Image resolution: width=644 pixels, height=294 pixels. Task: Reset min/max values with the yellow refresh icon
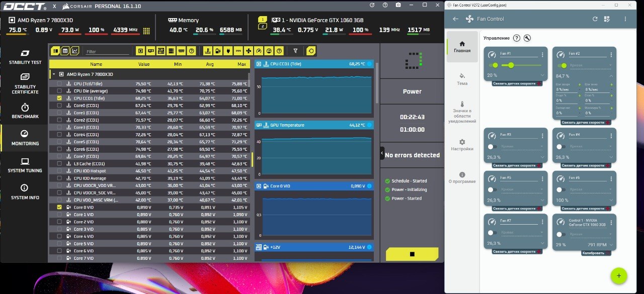pos(311,51)
